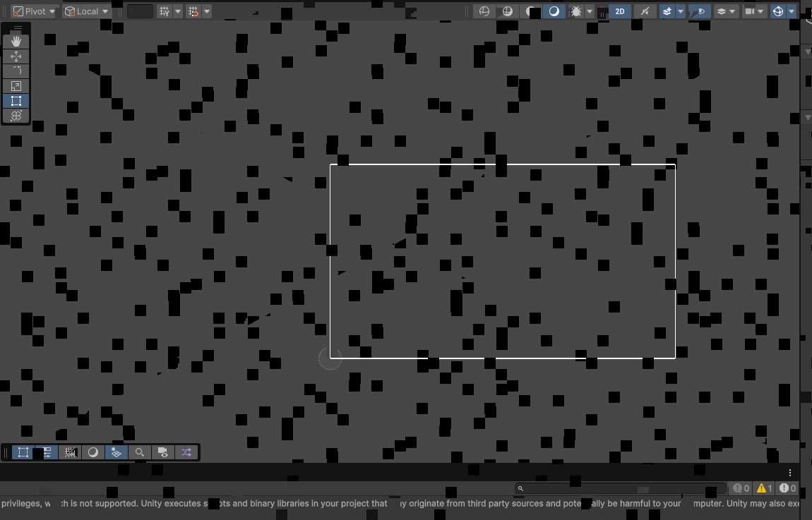Toggle warning messages filter in Console

pos(764,488)
